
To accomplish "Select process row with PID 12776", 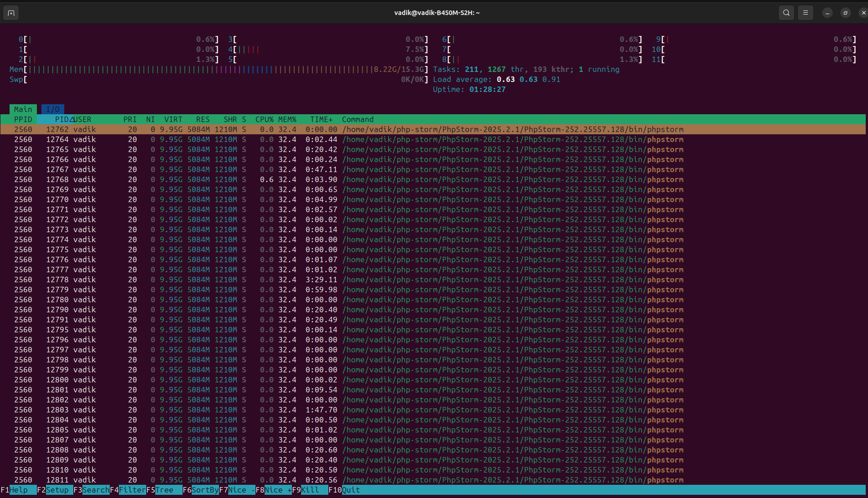I will coord(433,259).
